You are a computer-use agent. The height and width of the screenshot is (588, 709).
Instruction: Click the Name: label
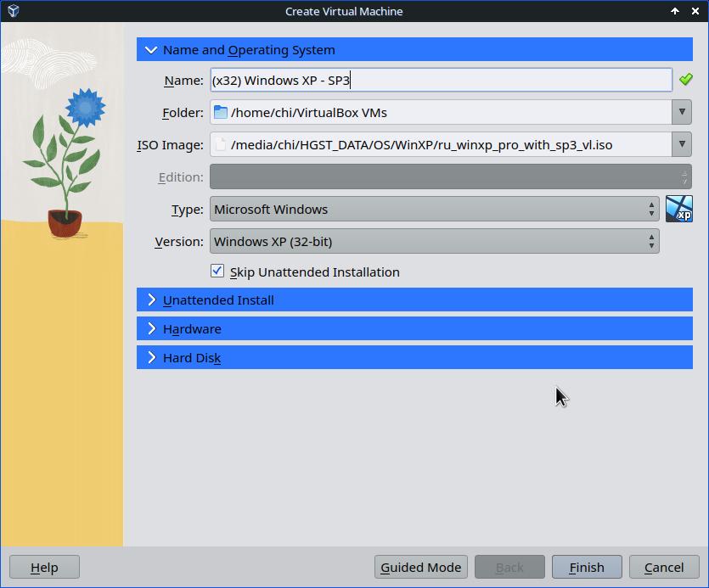[183, 80]
